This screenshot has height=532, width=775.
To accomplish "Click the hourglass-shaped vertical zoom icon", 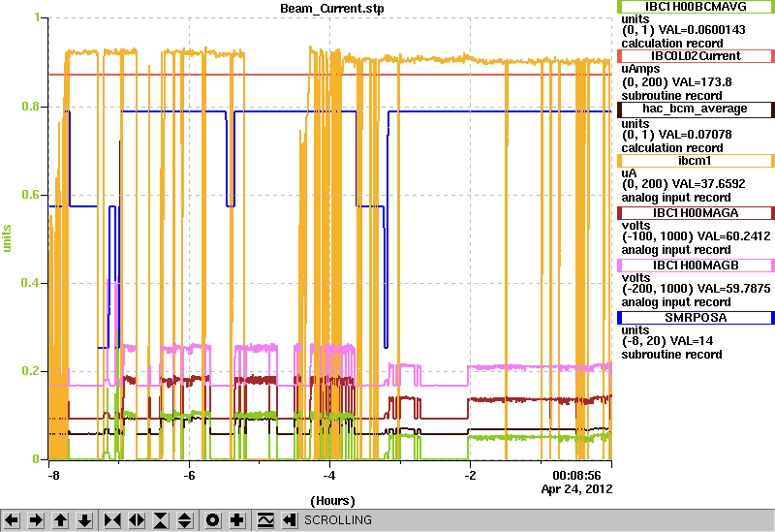I will [161, 520].
